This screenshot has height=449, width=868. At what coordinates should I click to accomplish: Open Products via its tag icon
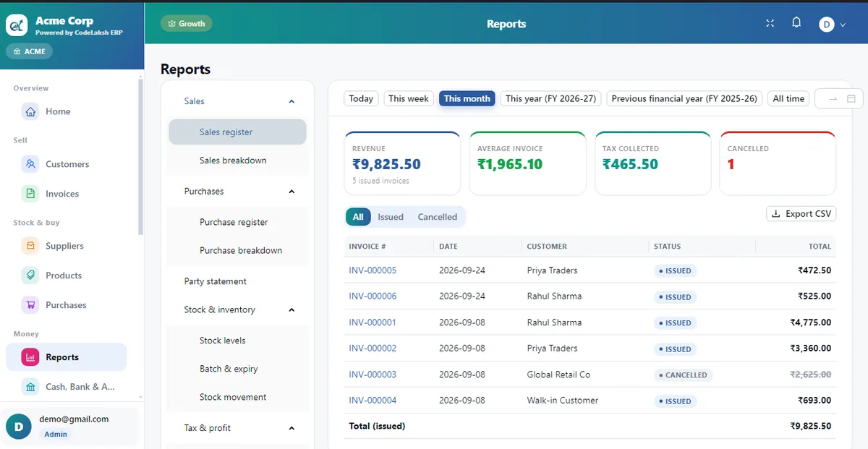point(30,275)
